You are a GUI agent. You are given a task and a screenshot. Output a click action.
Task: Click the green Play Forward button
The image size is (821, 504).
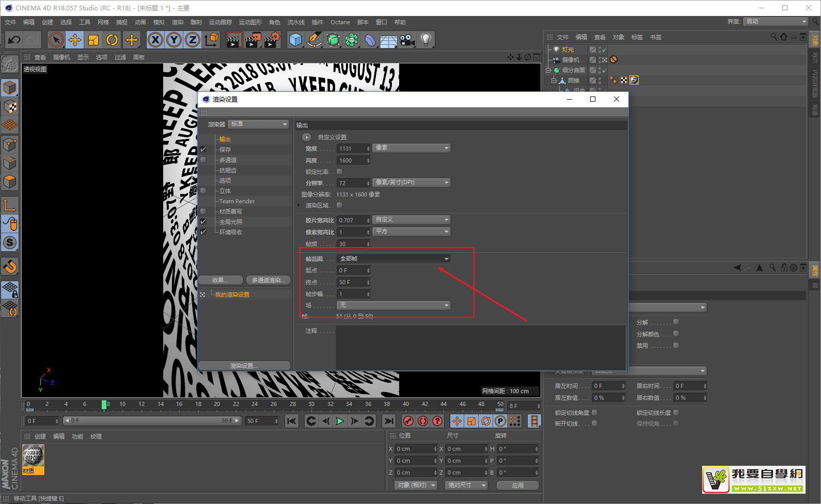(340, 421)
